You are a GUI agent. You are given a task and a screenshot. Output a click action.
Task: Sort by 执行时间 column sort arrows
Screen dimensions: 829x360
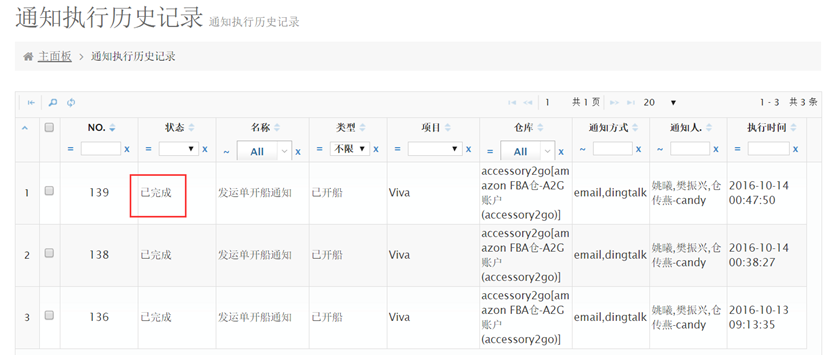point(793,127)
